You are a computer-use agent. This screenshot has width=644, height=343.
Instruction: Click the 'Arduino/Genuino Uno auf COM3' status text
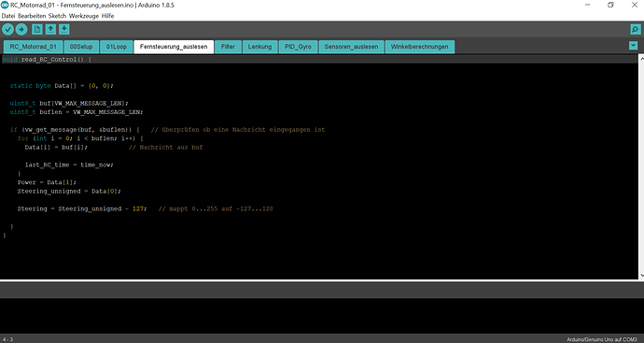[x=602, y=339]
